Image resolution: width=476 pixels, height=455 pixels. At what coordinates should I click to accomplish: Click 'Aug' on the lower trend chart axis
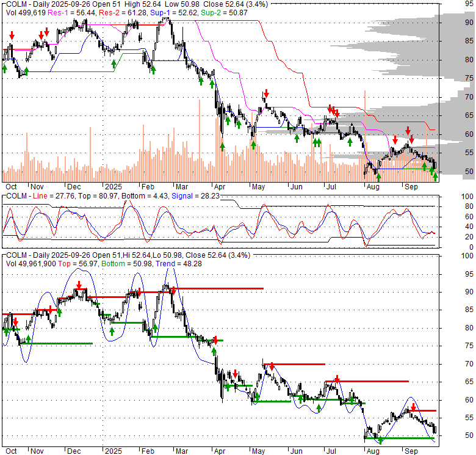(373, 451)
